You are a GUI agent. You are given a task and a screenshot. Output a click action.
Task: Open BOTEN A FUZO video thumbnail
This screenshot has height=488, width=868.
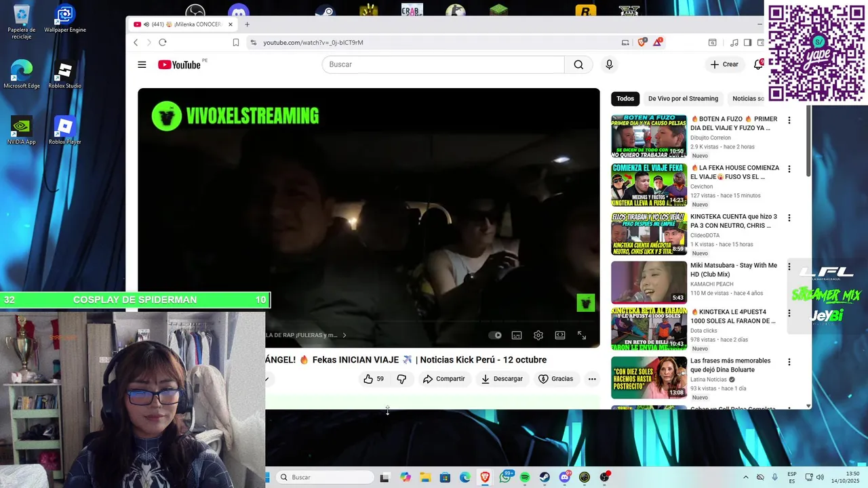pos(649,136)
